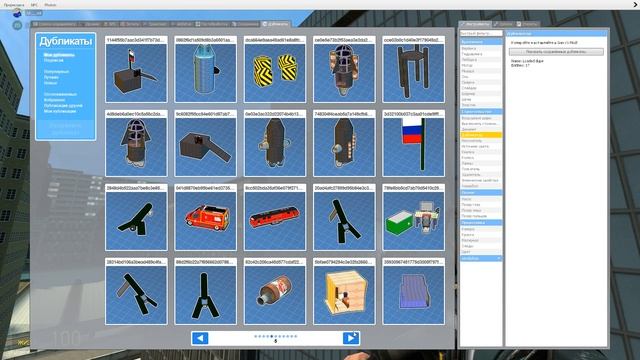Switch to the Инструменты tab

tap(475, 24)
